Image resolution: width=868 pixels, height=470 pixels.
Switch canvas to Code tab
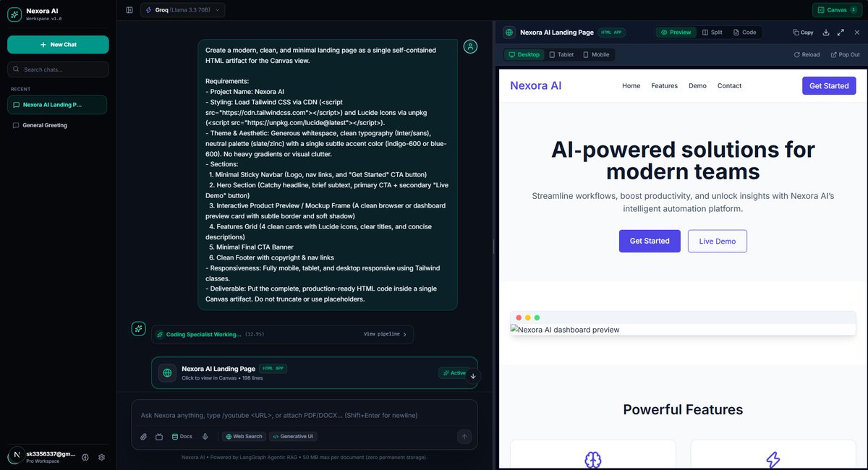(x=745, y=33)
